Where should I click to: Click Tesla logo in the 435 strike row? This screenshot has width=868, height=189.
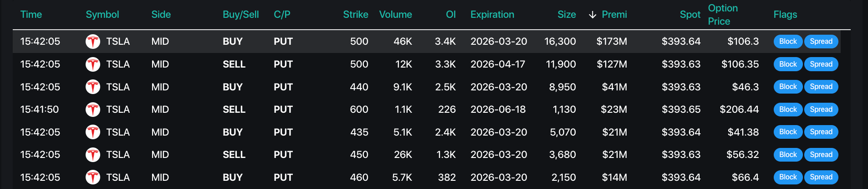click(93, 132)
